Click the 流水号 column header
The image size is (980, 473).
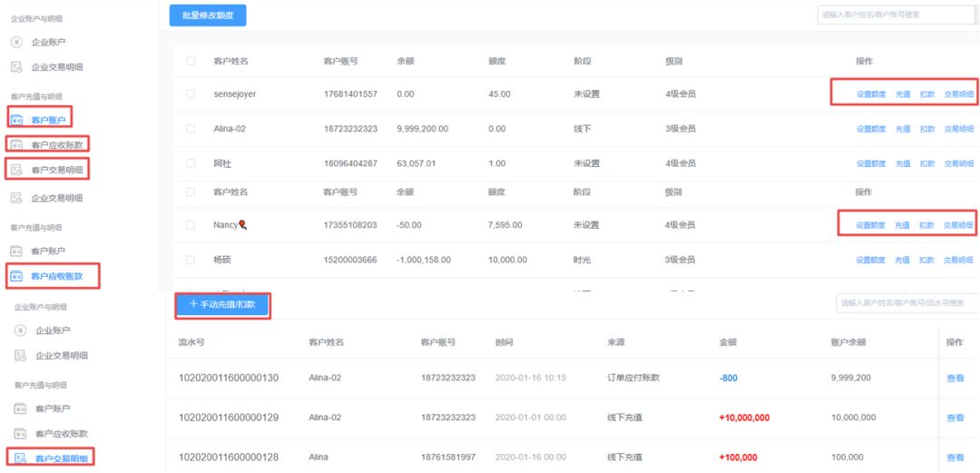pos(191,342)
